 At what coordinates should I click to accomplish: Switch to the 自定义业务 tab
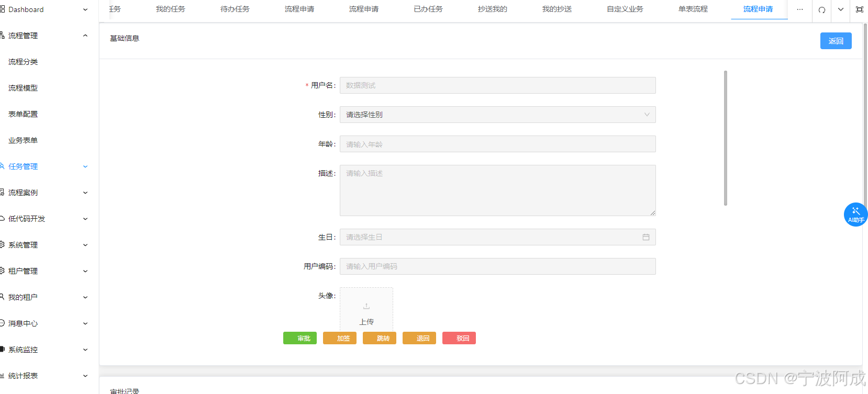tap(625, 9)
